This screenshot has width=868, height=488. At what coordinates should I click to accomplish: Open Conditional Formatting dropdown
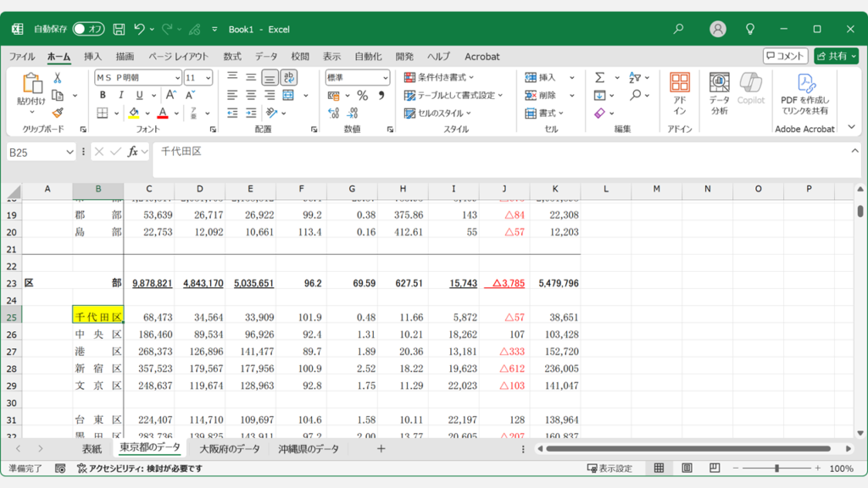[440, 77]
